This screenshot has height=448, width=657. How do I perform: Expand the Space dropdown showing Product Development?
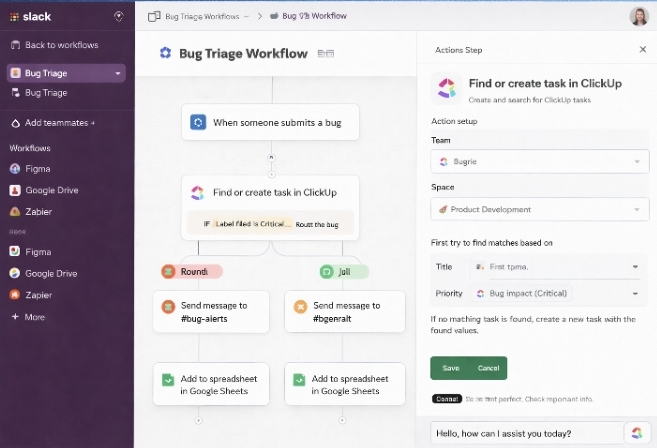click(539, 209)
